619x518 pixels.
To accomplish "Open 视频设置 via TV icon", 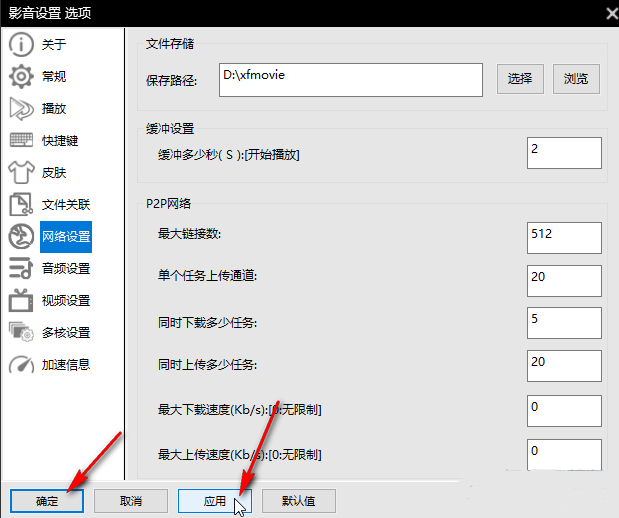I will tap(21, 300).
